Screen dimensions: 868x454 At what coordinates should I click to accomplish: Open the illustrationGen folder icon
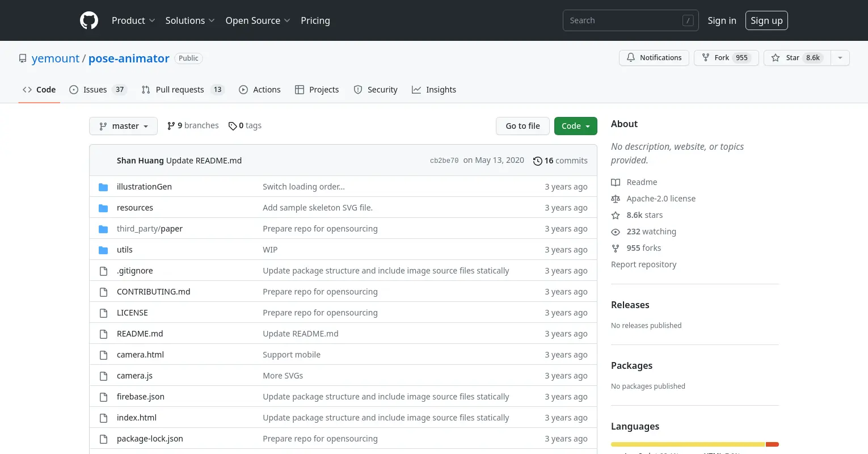click(103, 187)
